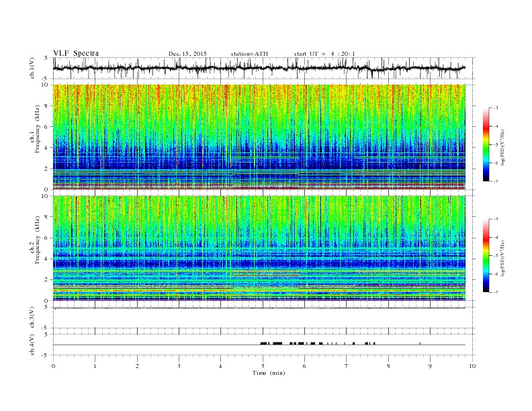Click the time axis tick label "2"
This screenshot has width=532, height=411.
point(137,366)
